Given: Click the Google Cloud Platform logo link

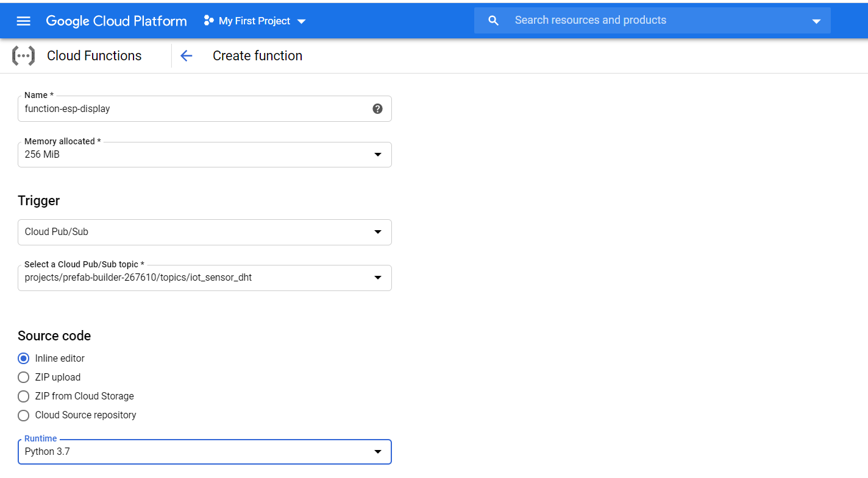Looking at the screenshot, I should (x=116, y=21).
